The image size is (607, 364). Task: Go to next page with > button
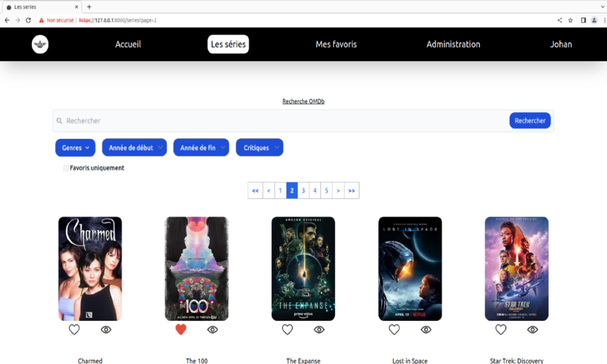point(338,191)
